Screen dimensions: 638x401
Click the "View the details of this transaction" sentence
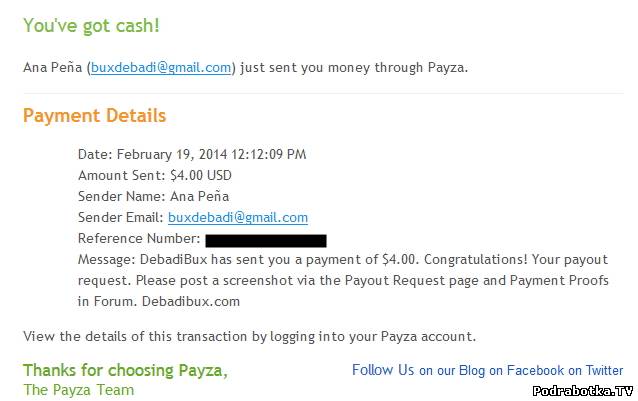tap(249, 336)
